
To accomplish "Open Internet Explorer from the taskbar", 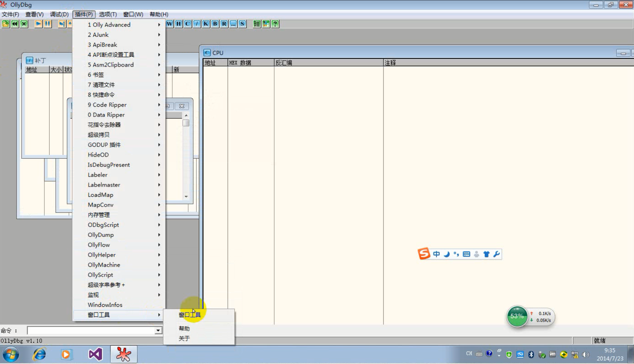I will point(39,355).
